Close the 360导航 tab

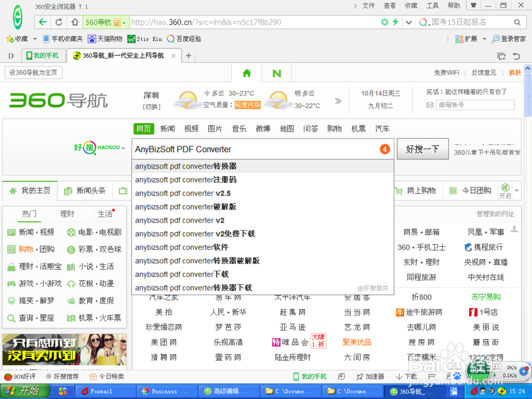173,56
